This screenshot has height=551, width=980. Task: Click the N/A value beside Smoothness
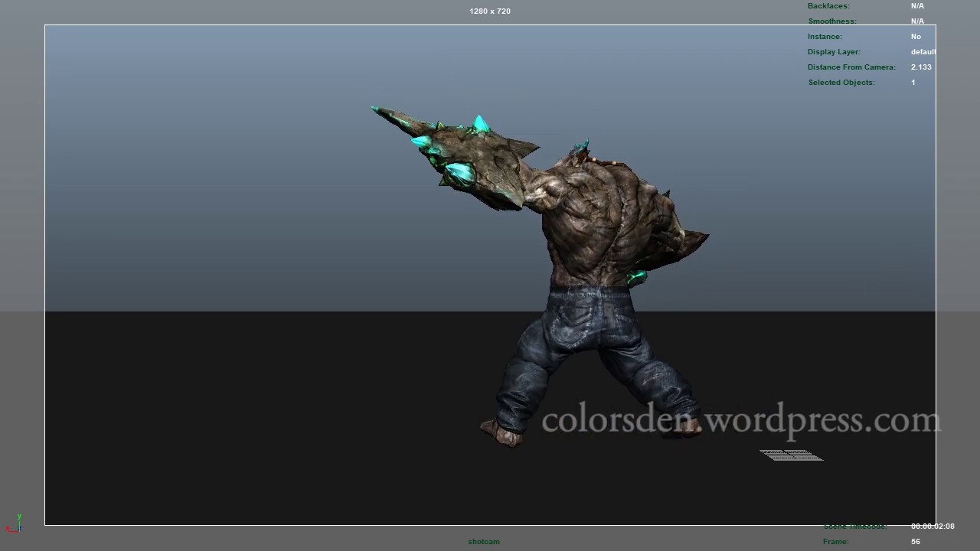[x=917, y=21]
